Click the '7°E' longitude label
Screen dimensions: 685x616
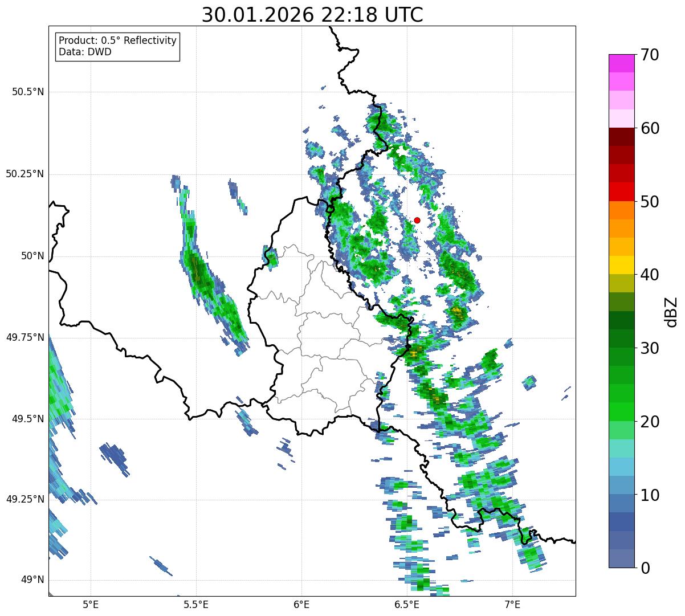tap(512, 604)
